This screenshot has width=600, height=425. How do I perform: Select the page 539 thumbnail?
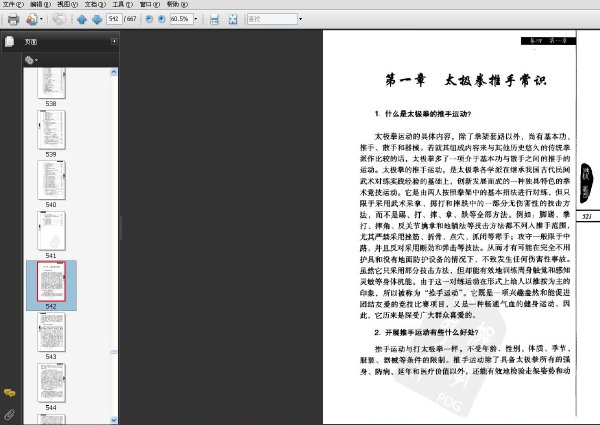coord(51,130)
